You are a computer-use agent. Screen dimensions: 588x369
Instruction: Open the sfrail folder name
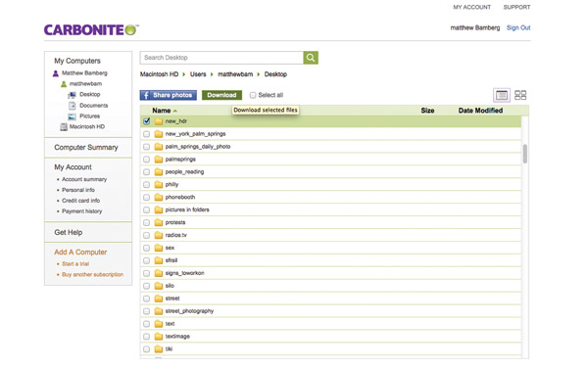click(171, 260)
